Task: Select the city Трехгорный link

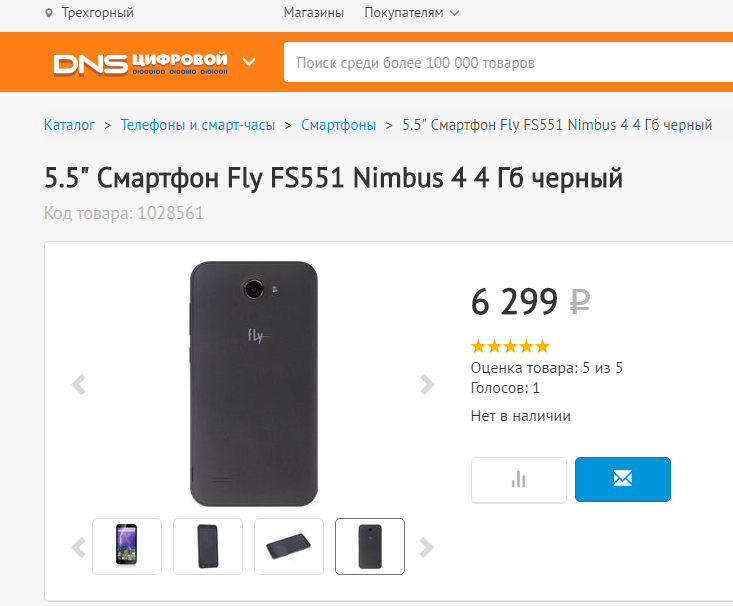Action: tap(97, 13)
